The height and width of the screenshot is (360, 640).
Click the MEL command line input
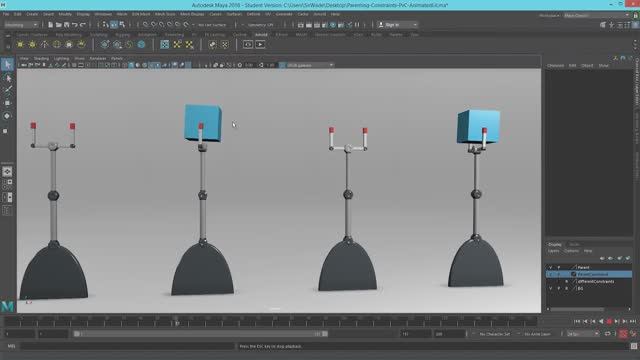127,346
